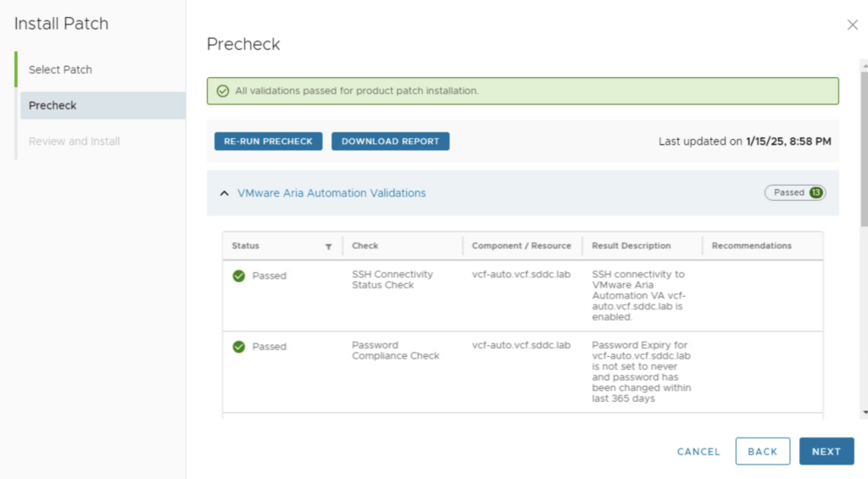
Task: Click the Status column filter icon
Action: point(328,247)
